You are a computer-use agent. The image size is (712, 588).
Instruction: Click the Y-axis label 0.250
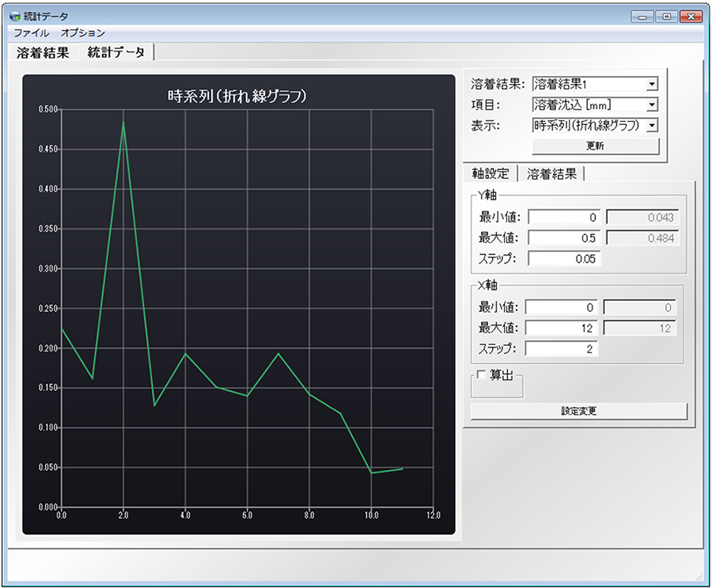(48, 309)
